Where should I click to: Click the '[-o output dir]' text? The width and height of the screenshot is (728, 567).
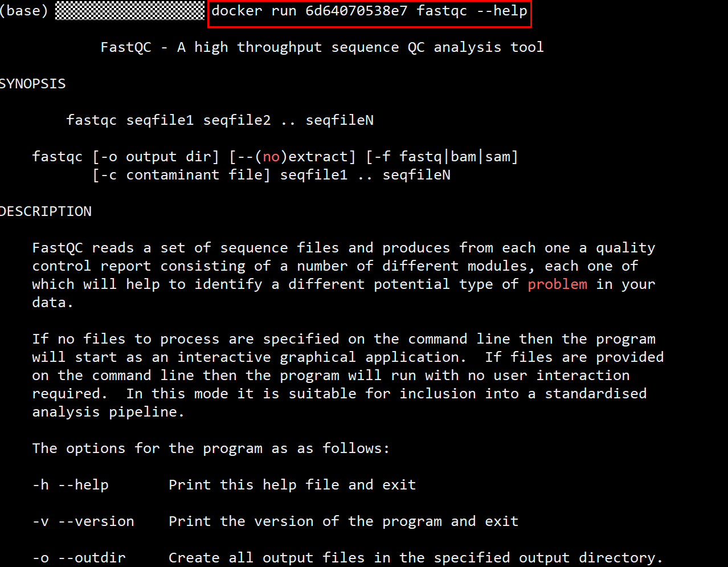pos(156,157)
